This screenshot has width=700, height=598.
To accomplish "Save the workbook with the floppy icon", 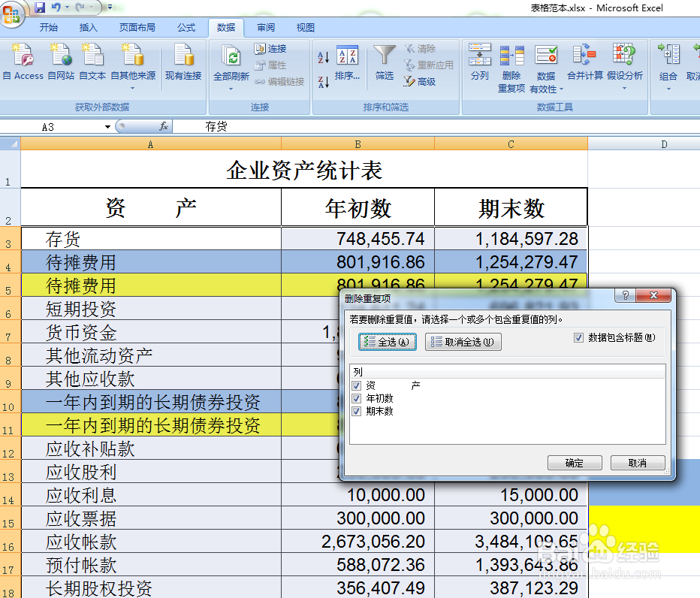I will [40, 8].
